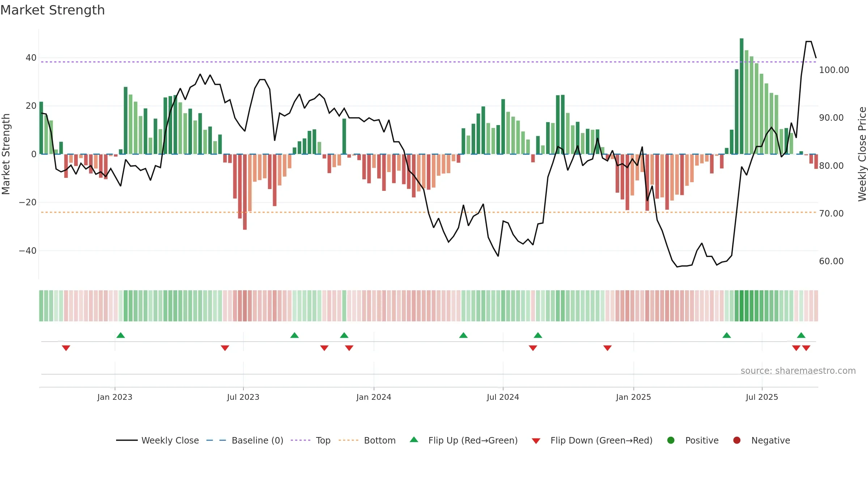The height and width of the screenshot is (488, 868).
Task: Click the flip-up marker between Jul 2024 and Jan 2025
Action: tap(538, 335)
